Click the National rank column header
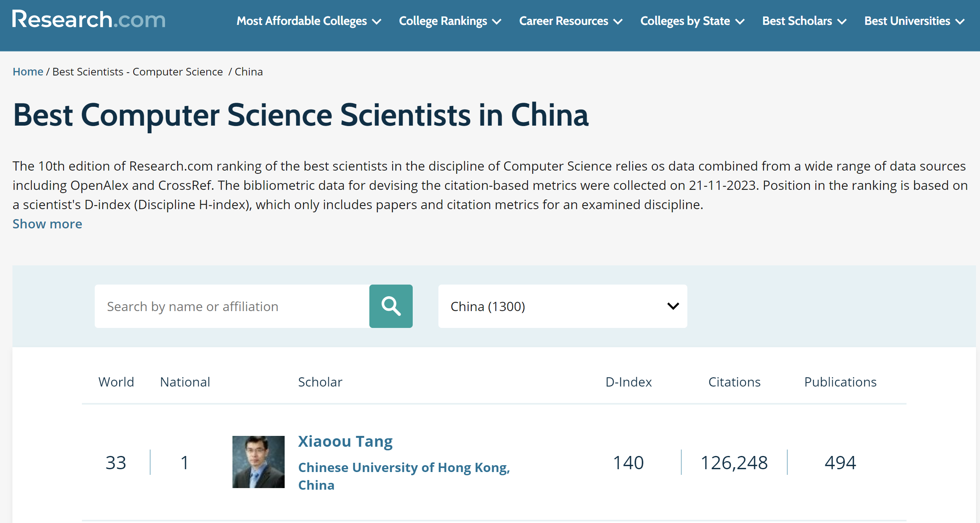The width and height of the screenshot is (980, 523). pos(185,382)
